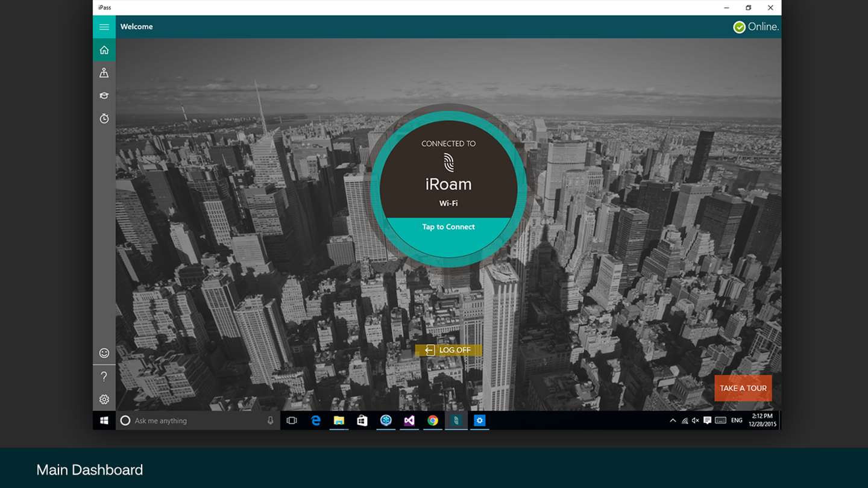Open the Wi-Fi network tray icon
This screenshot has width=868, height=488.
[x=684, y=421]
